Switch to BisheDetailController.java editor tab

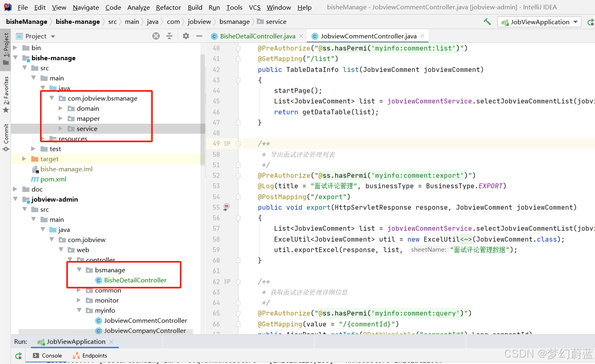[257, 36]
